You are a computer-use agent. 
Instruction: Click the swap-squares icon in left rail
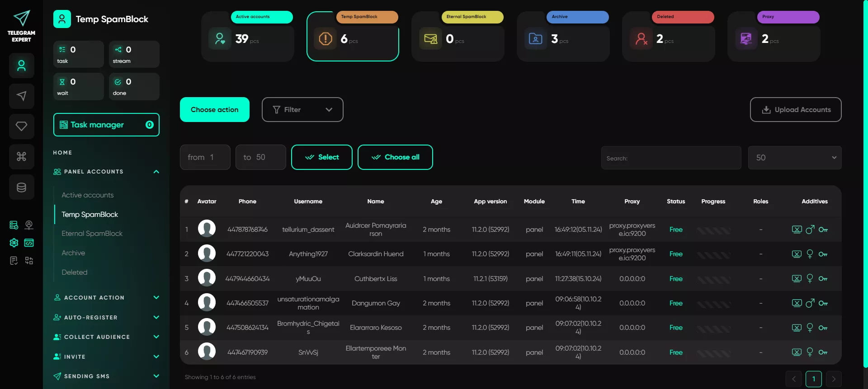click(29, 260)
